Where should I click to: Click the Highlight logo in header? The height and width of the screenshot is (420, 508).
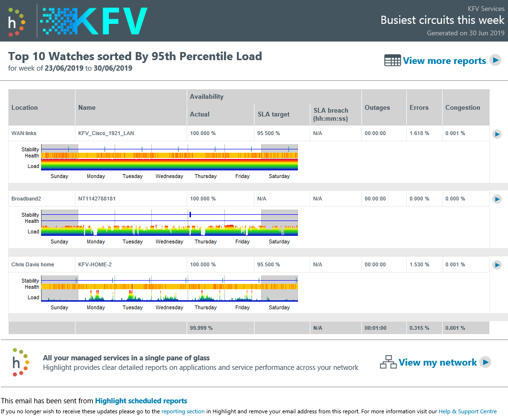coord(16,21)
